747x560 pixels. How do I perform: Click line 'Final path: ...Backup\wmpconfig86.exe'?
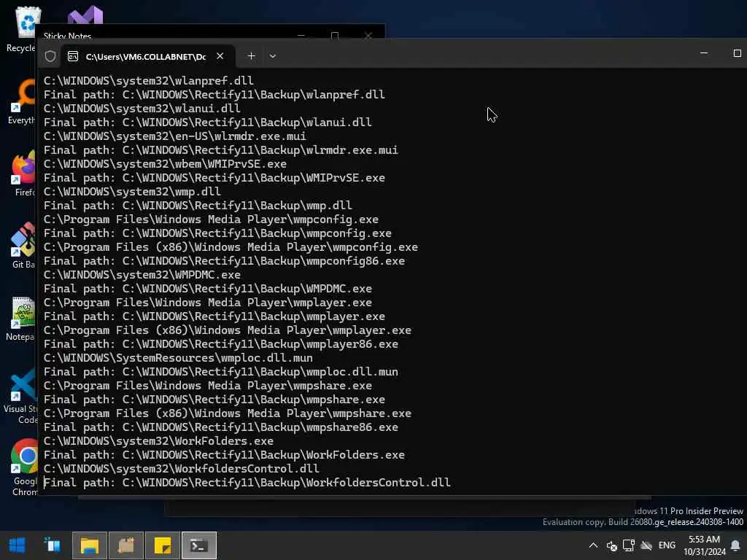225,261
